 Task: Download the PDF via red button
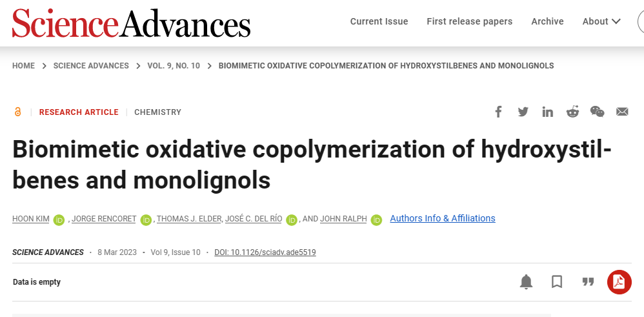619,282
